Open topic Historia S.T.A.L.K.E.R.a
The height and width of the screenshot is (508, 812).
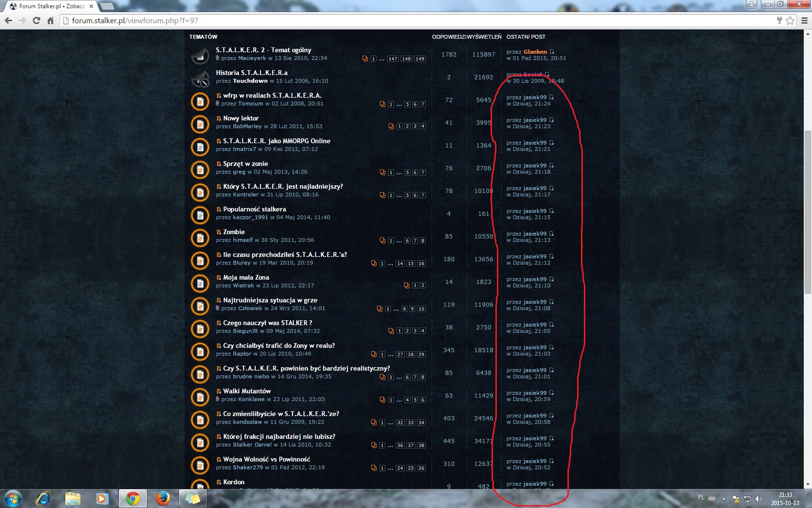pyautogui.click(x=251, y=73)
